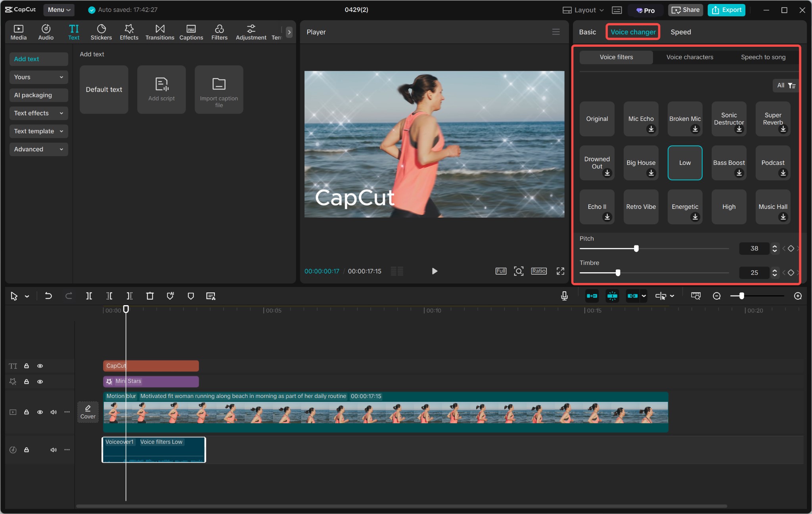Click the Delete right of playhead tool
This screenshot has height=514, width=812.
tap(129, 296)
